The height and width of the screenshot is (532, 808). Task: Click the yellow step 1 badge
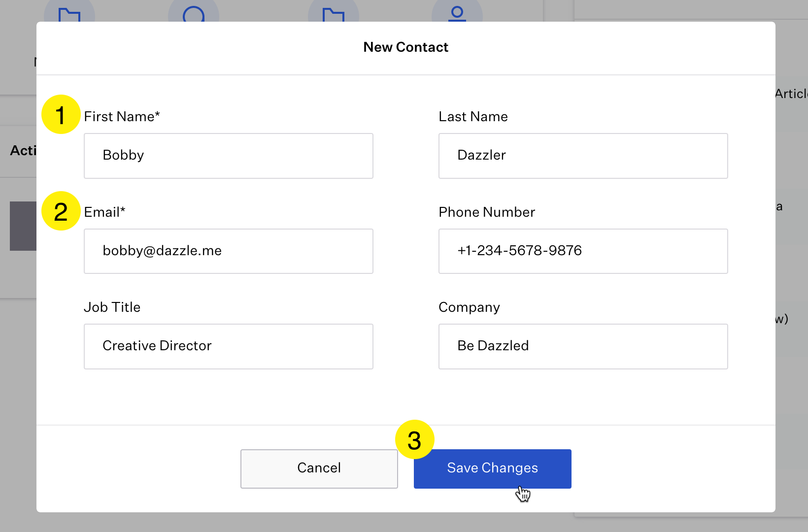[x=61, y=116]
